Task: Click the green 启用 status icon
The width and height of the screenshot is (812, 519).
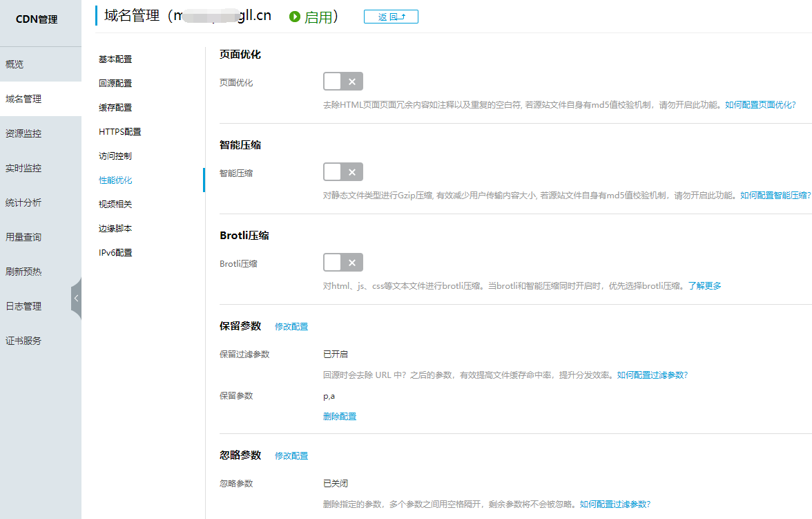Action: pyautogui.click(x=295, y=17)
